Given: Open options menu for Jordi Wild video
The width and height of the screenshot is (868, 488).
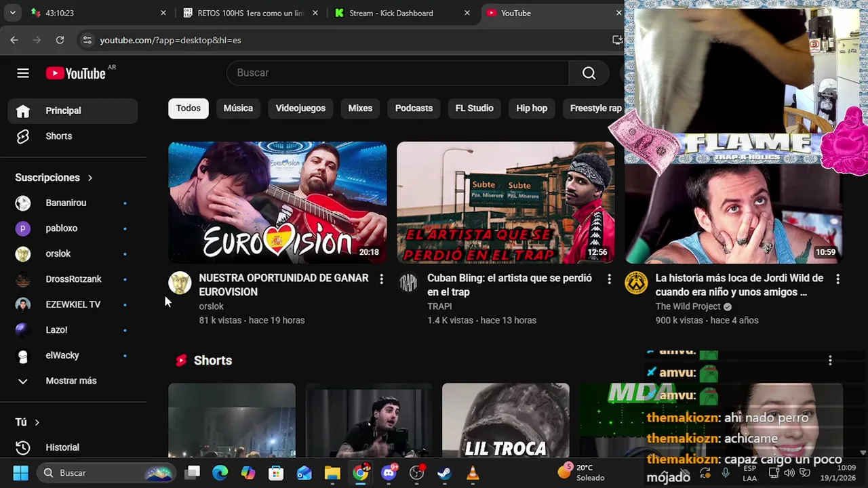Looking at the screenshot, I should pyautogui.click(x=837, y=279).
